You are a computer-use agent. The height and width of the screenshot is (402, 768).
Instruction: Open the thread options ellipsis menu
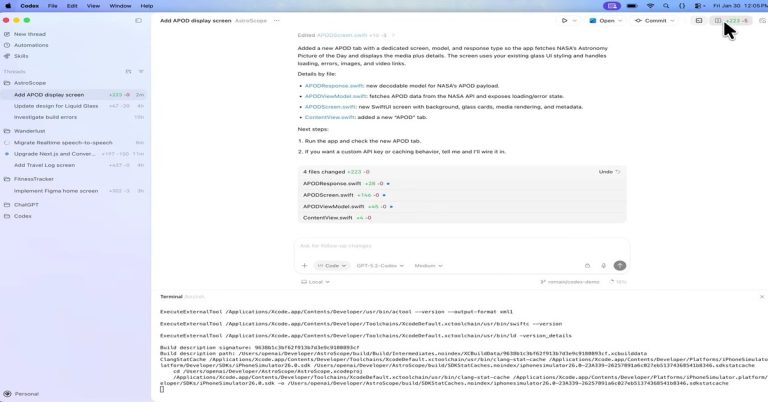[277, 21]
